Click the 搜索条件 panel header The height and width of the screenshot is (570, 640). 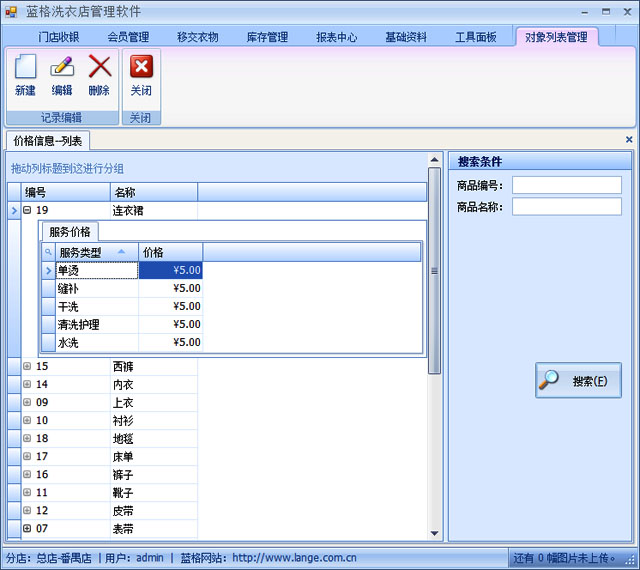tap(540, 162)
